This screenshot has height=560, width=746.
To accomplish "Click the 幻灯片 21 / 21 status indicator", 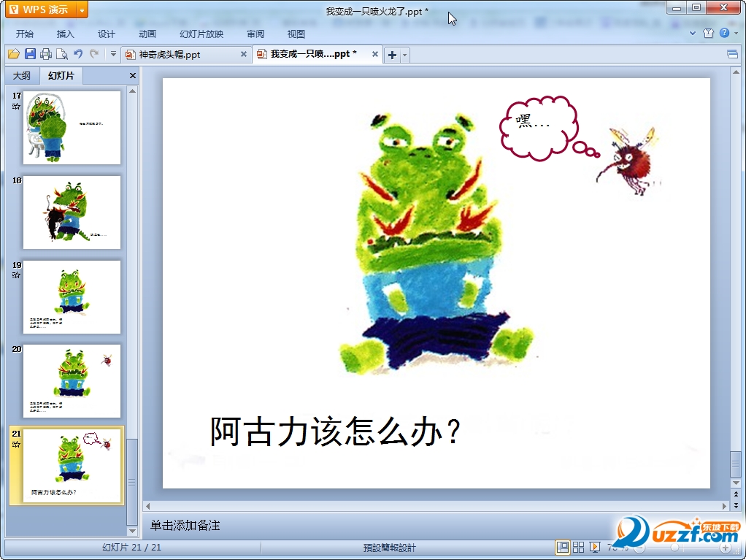I will tap(132, 547).
